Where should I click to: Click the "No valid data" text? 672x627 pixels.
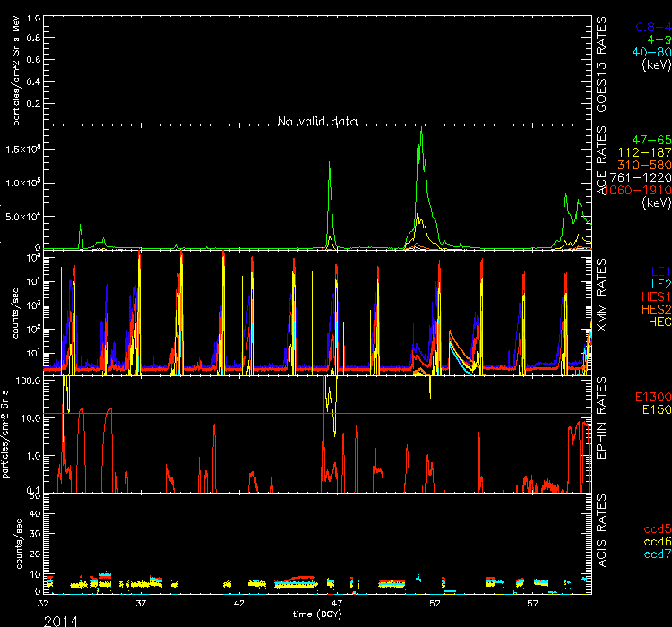tap(311, 121)
